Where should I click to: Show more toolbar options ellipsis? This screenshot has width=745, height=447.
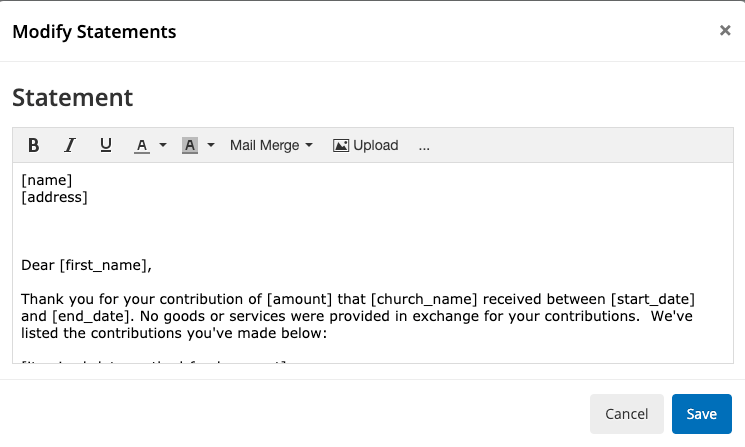424,146
